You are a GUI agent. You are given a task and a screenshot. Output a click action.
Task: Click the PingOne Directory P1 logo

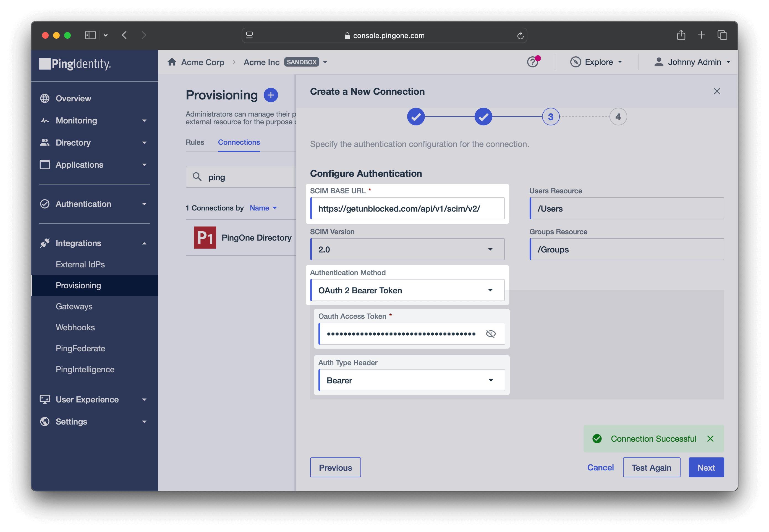205,238
